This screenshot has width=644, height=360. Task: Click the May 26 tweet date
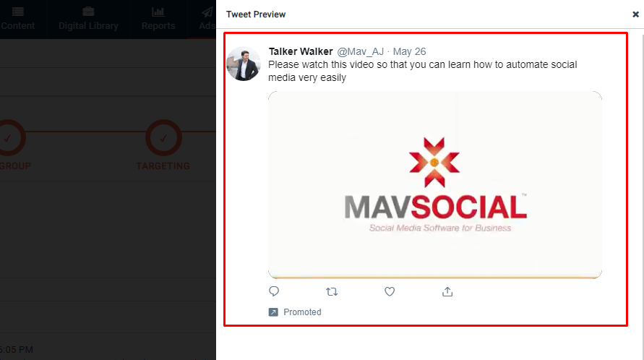[408, 52]
